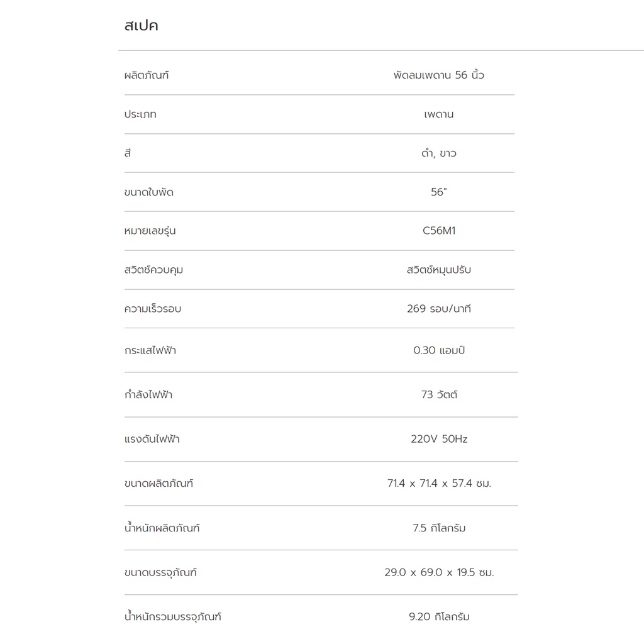
Task: Click the 7.5 กิโลกรัม product weight
Action: tap(438, 528)
